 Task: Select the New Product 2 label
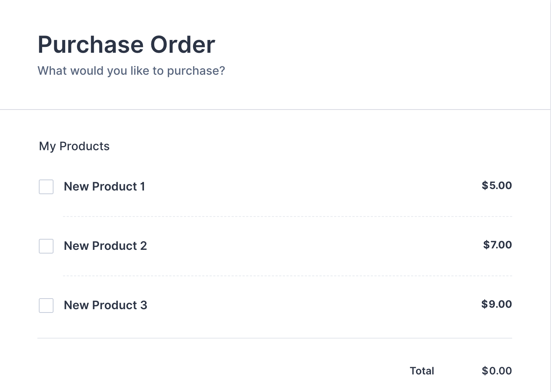point(106,246)
